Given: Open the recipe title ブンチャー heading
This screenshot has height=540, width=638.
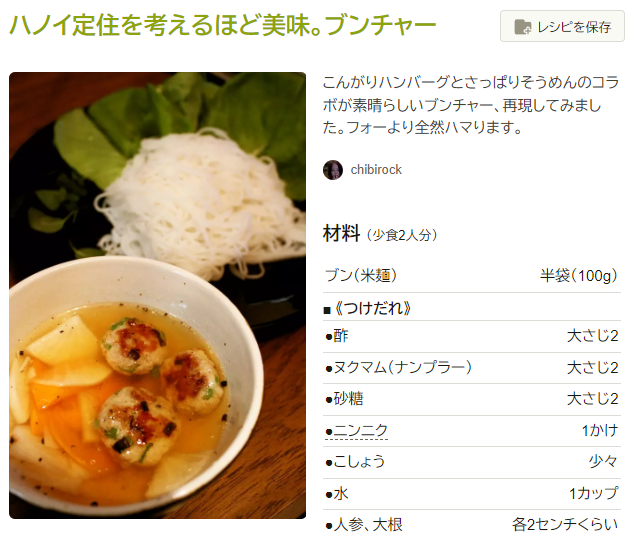Looking at the screenshot, I should (x=223, y=25).
